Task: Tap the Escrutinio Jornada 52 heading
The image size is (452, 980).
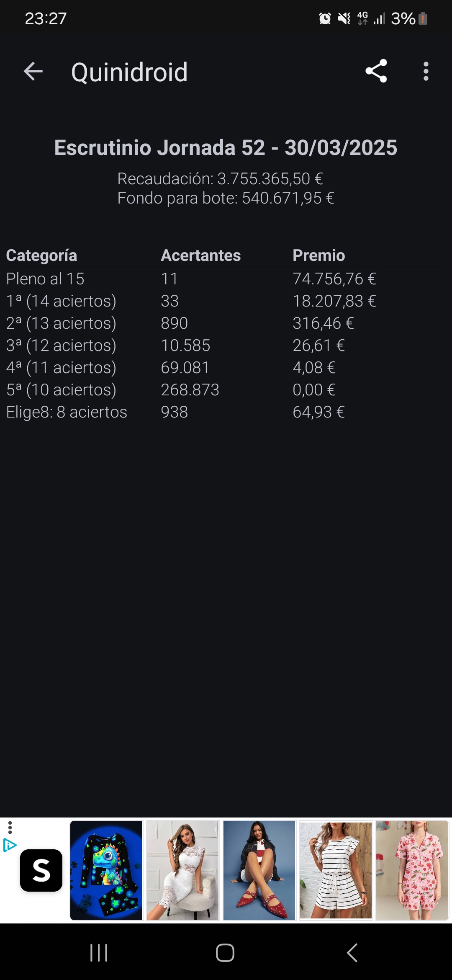Action: click(x=226, y=148)
